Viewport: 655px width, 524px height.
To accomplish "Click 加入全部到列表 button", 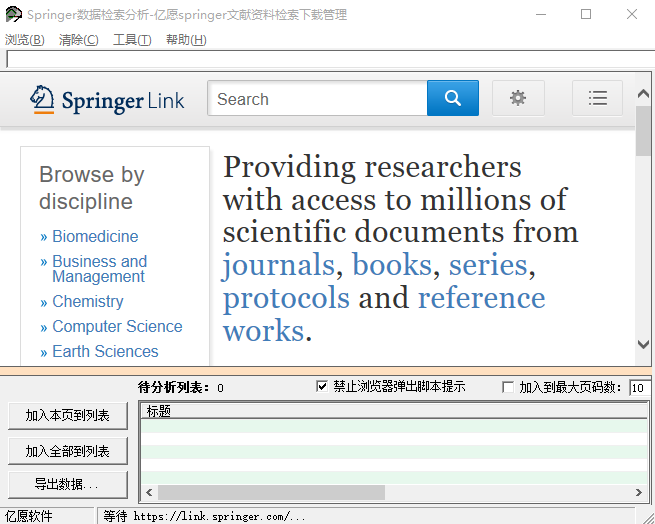I will point(68,451).
